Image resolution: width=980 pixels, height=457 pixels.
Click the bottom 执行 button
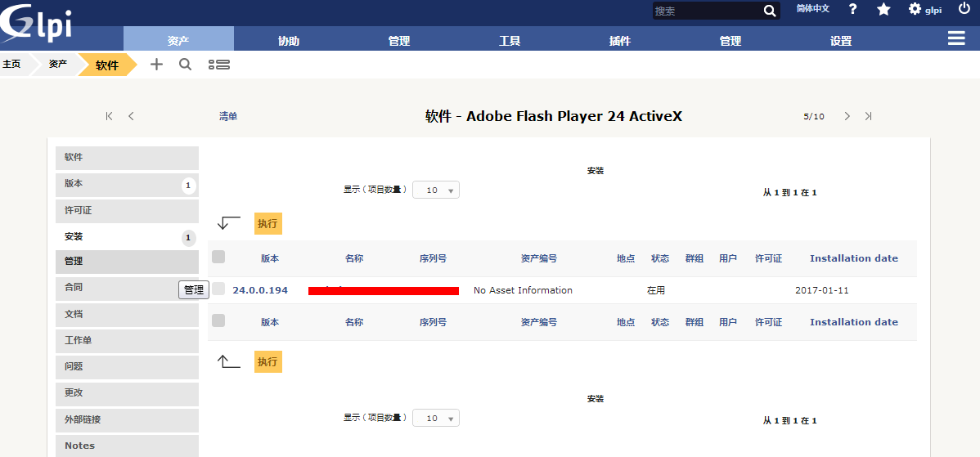click(268, 362)
